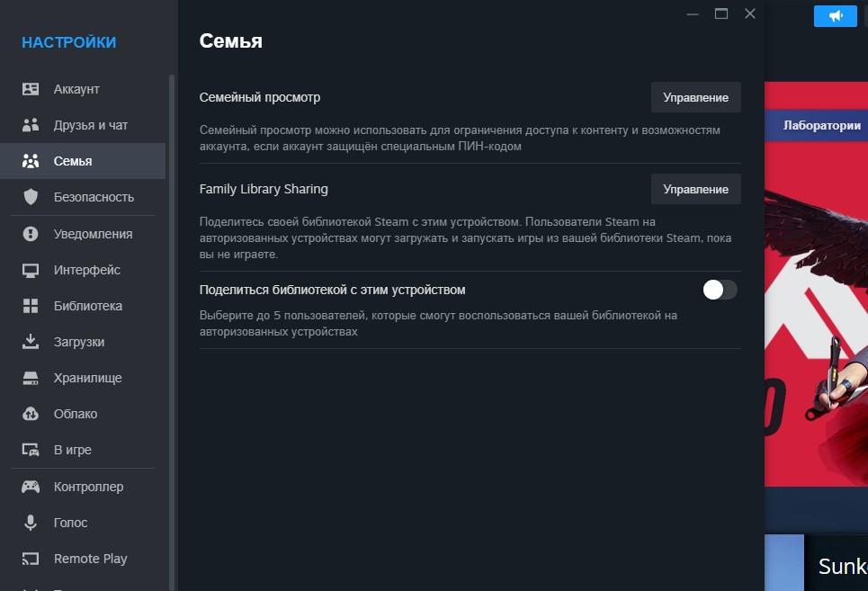This screenshot has width=868, height=591.
Task: Go to the В игре settings section
Action: tap(73, 450)
